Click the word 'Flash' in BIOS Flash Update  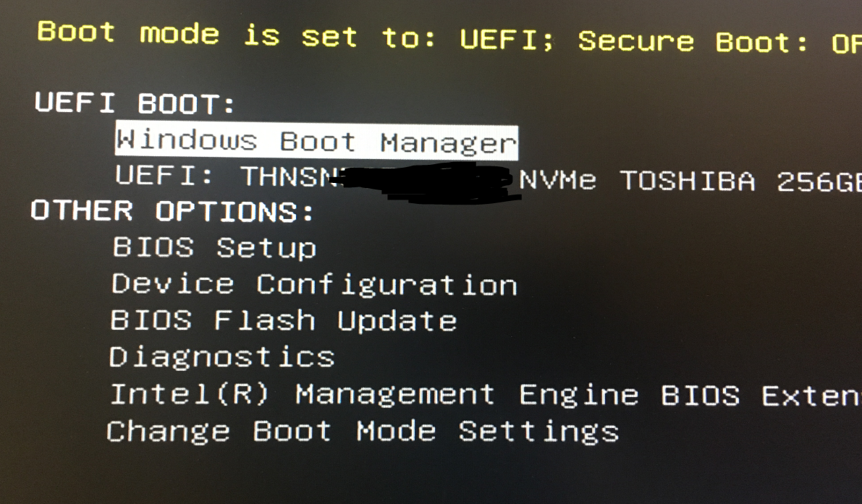264,320
